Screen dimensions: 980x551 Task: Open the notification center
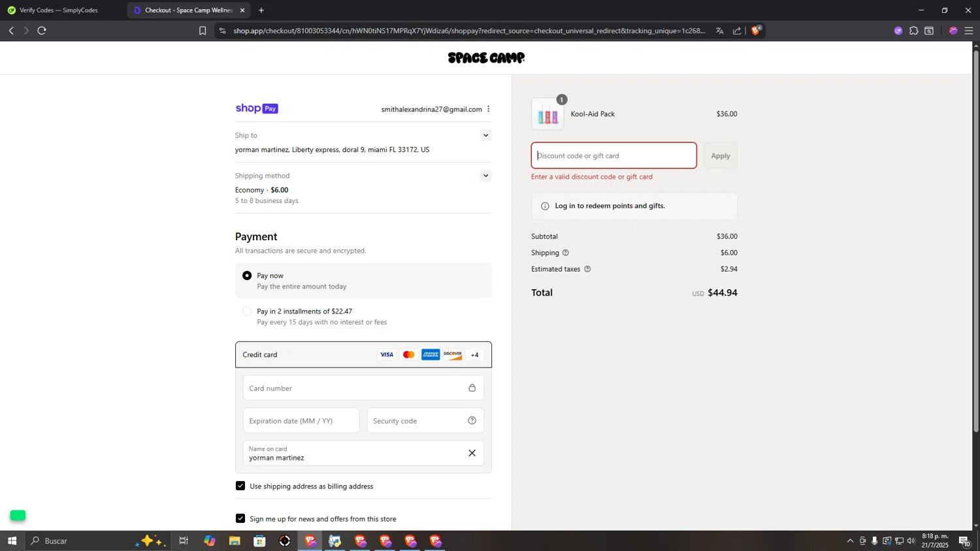(964, 541)
